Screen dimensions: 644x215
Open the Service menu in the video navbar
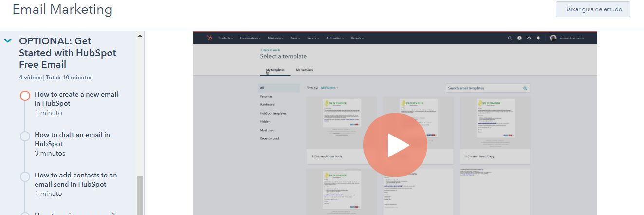click(x=313, y=38)
